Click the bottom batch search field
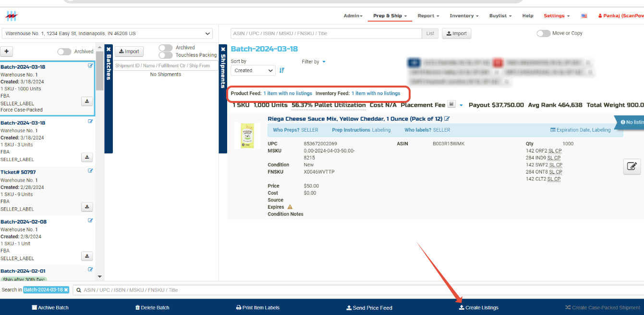The height and width of the screenshot is (315, 644). coord(359,290)
